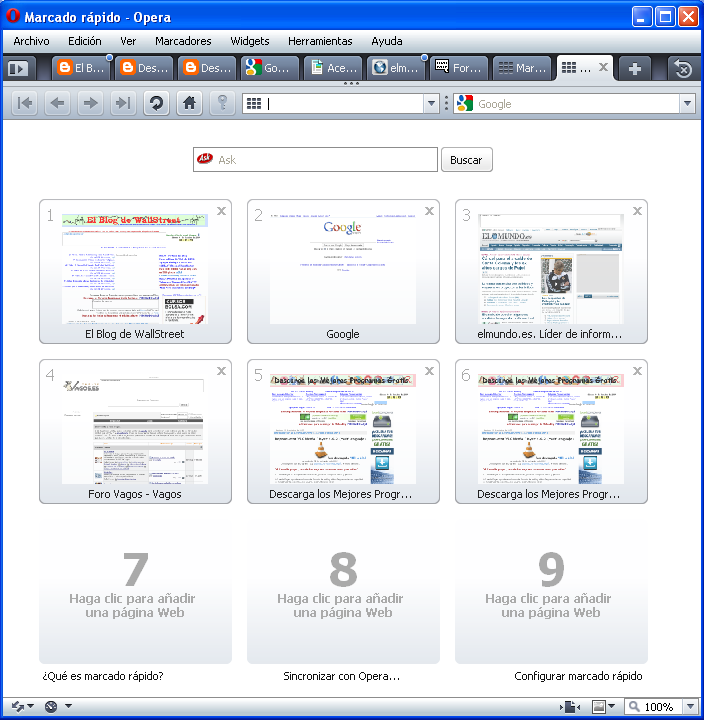This screenshot has width=704, height=720.
Task: Expand the Google search engine dropdown
Action: (687, 104)
